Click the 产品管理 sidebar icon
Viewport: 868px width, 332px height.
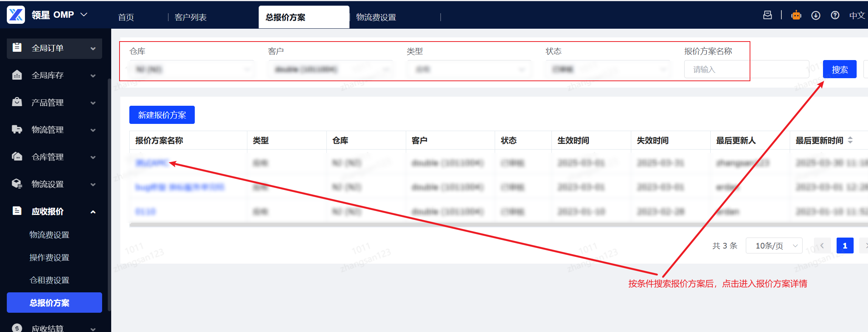[x=17, y=102]
